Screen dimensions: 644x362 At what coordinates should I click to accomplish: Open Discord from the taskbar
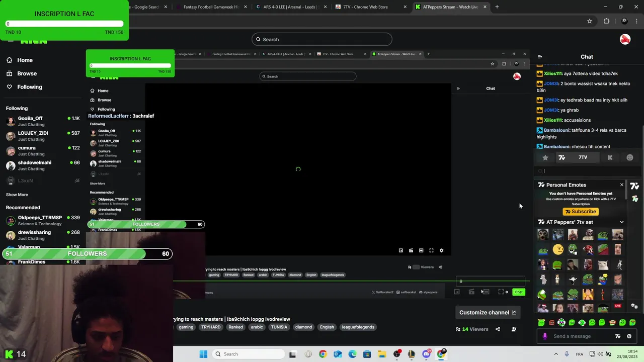427,354
